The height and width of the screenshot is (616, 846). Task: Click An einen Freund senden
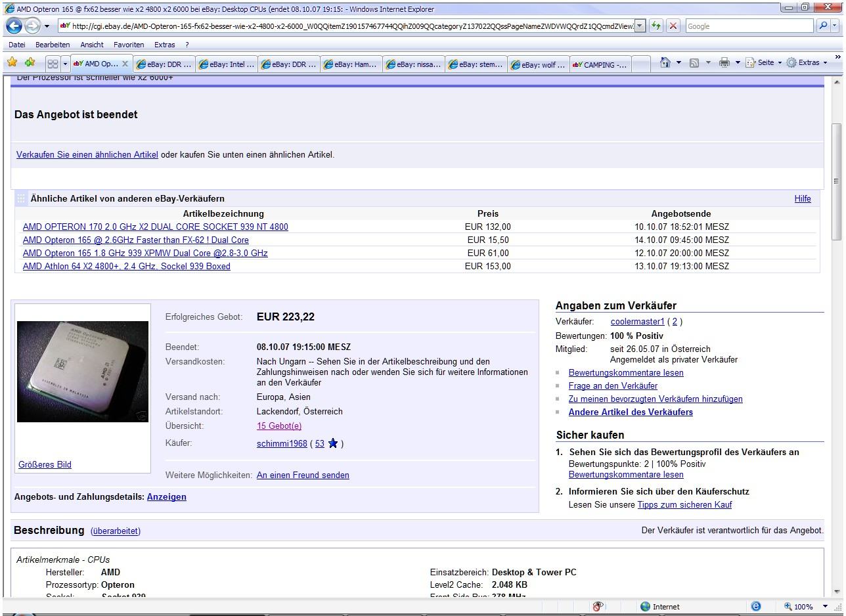point(303,475)
